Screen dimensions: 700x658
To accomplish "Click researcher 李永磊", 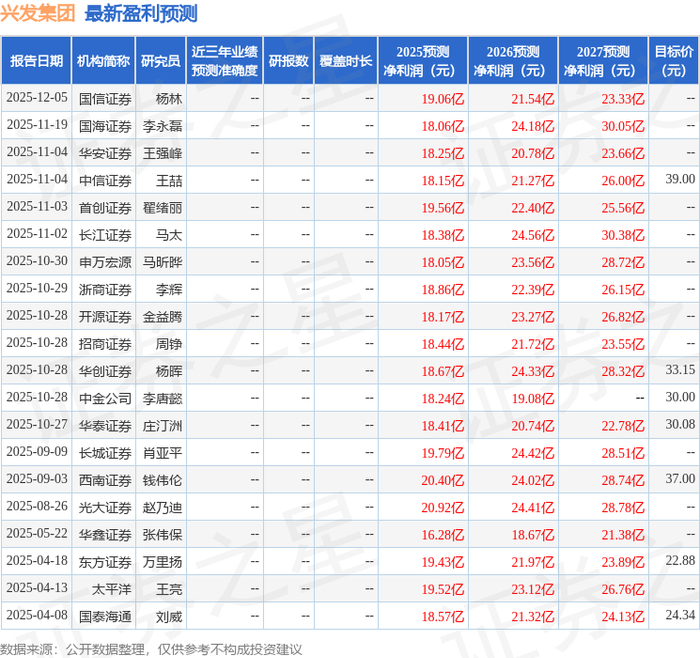I will click(x=162, y=126).
